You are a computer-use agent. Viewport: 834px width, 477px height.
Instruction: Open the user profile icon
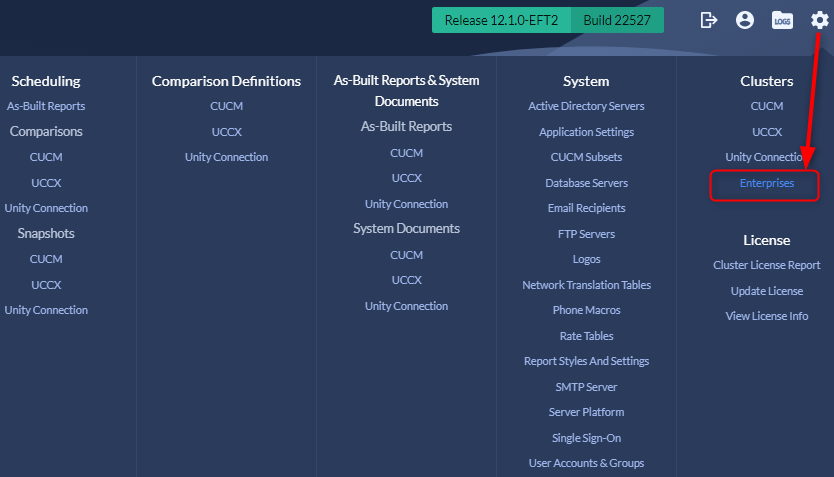pos(745,20)
